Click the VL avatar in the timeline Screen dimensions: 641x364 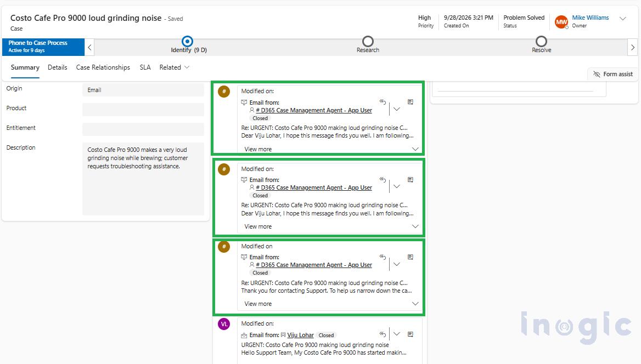[224, 324]
